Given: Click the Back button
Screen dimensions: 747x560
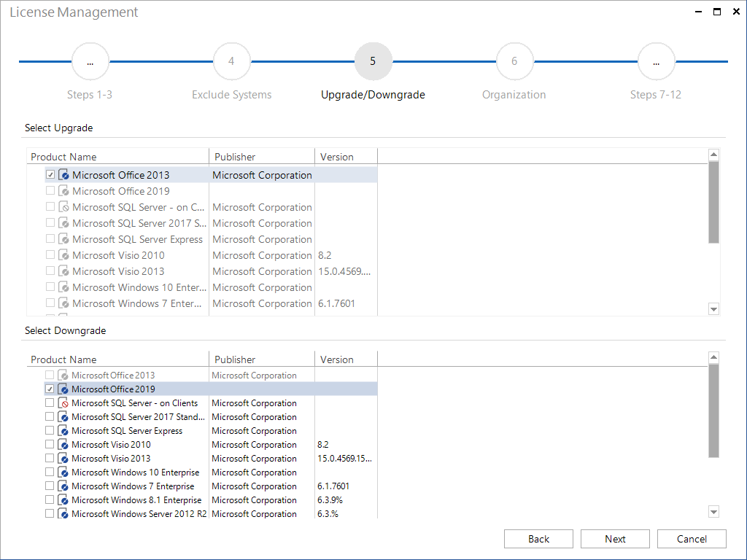Looking at the screenshot, I should (x=538, y=539).
